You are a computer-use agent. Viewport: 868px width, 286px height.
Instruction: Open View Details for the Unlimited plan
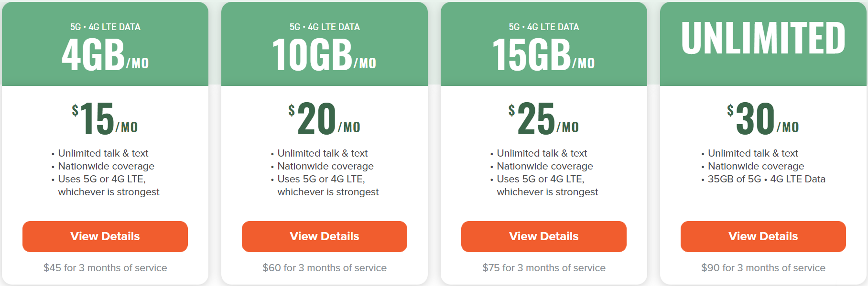pyautogui.click(x=763, y=236)
